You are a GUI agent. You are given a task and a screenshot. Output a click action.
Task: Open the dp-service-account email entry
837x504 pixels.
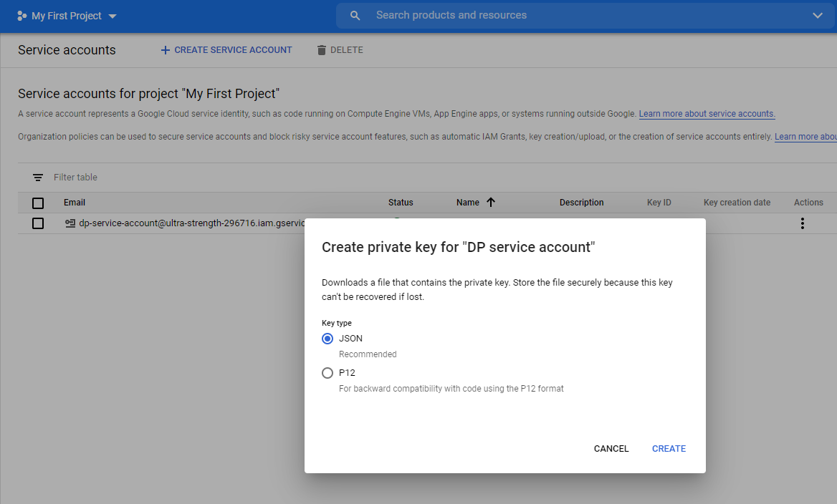(192, 223)
